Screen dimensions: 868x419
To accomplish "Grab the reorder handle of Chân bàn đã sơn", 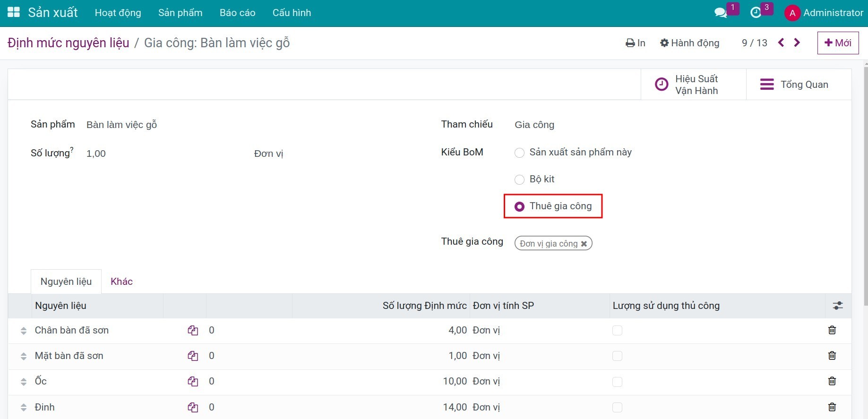I will (x=24, y=331).
